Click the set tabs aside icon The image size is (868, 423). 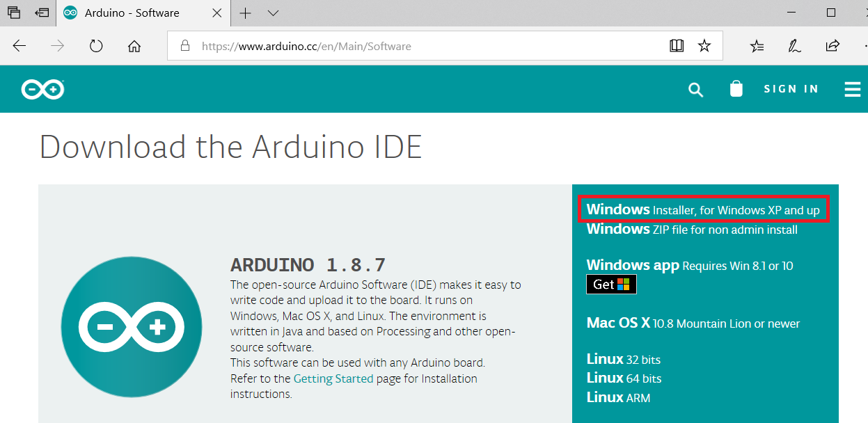click(x=42, y=13)
